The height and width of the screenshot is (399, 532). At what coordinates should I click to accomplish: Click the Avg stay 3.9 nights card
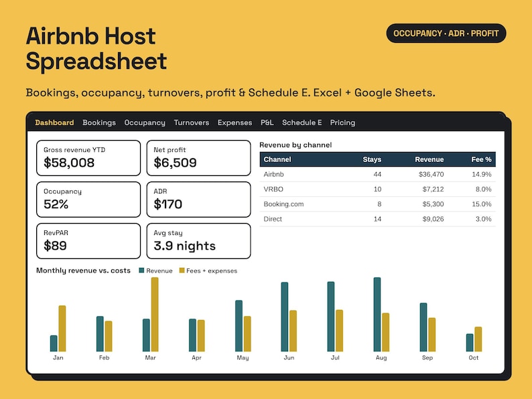(x=198, y=241)
